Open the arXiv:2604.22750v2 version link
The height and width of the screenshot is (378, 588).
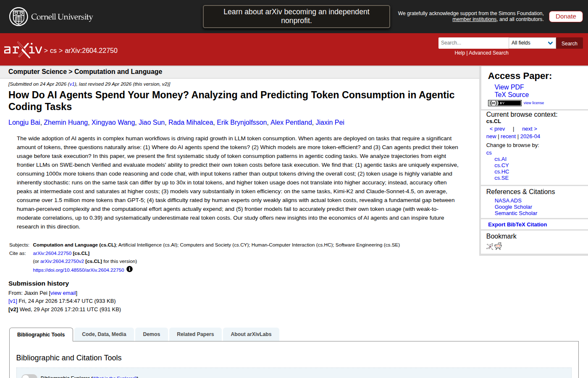62,261
